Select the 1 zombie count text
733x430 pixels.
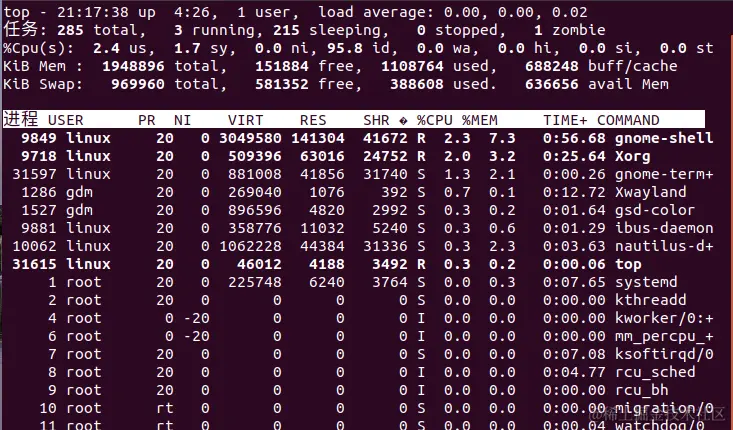point(569,30)
